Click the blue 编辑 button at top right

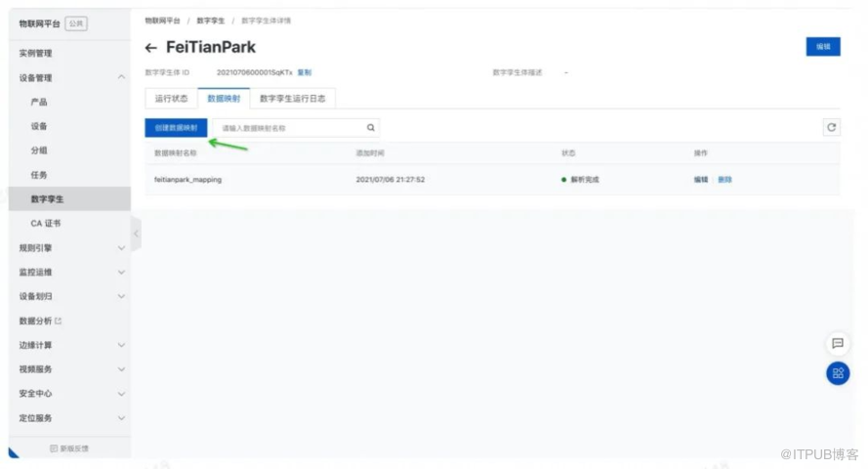[823, 47]
